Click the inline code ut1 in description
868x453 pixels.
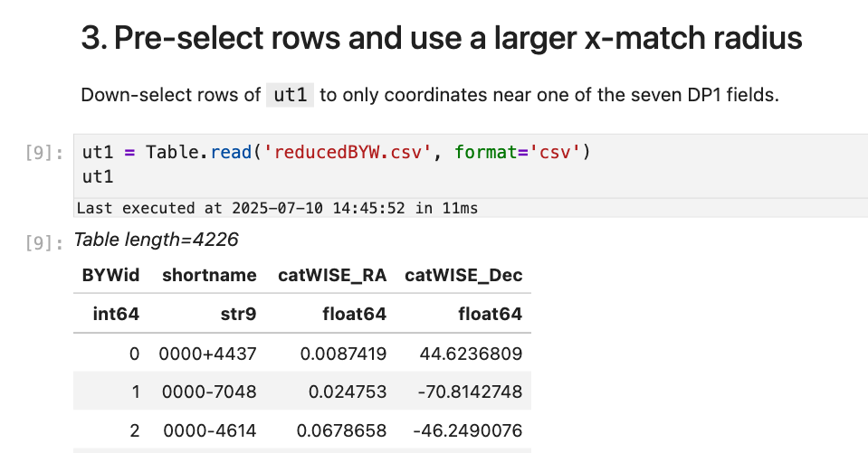pyautogui.click(x=290, y=95)
